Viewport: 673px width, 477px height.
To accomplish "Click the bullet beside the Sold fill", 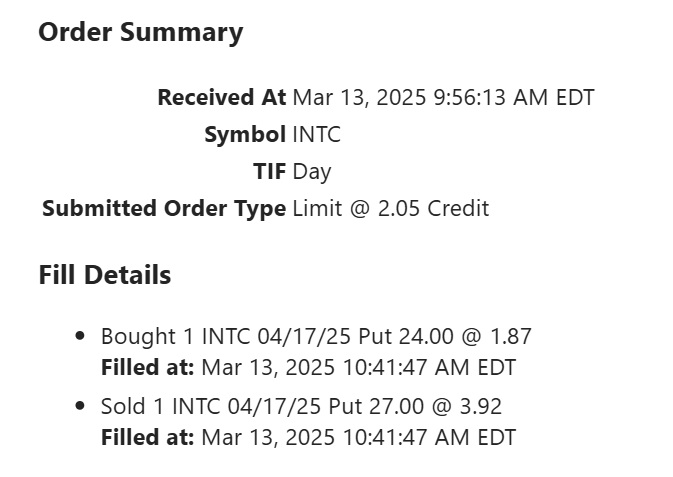I will [x=81, y=406].
